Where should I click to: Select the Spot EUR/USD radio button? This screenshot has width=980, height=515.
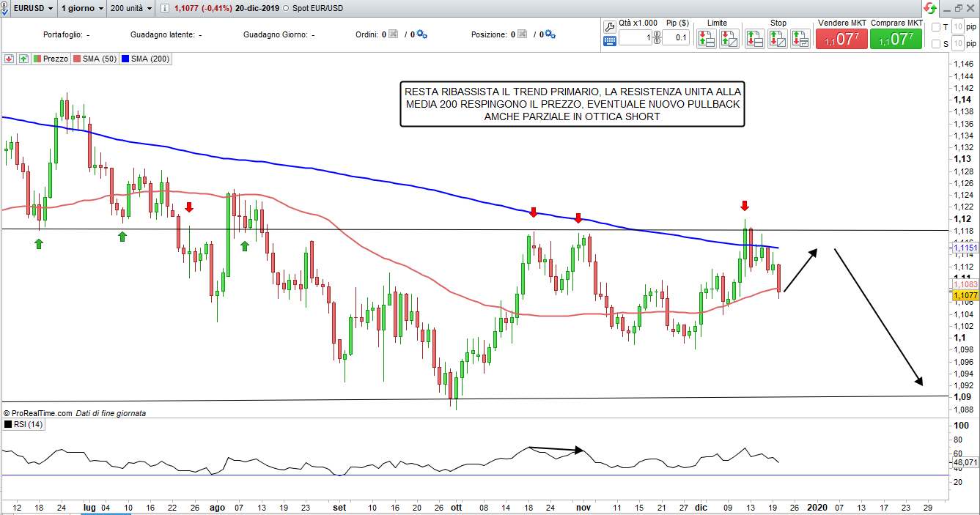click(287, 9)
